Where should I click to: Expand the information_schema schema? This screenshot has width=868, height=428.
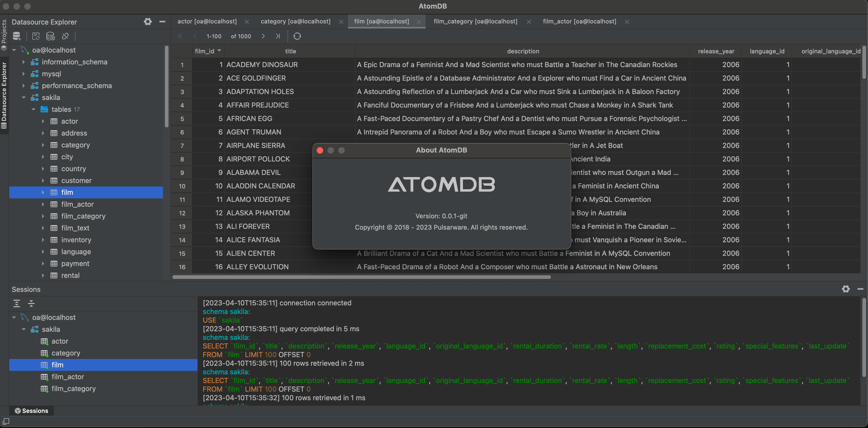tap(23, 62)
